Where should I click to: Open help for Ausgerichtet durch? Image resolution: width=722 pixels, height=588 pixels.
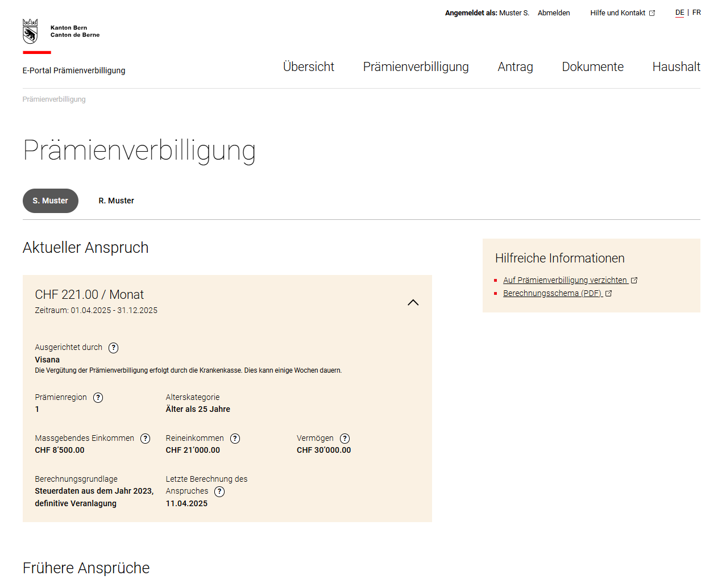pyautogui.click(x=113, y=348)
